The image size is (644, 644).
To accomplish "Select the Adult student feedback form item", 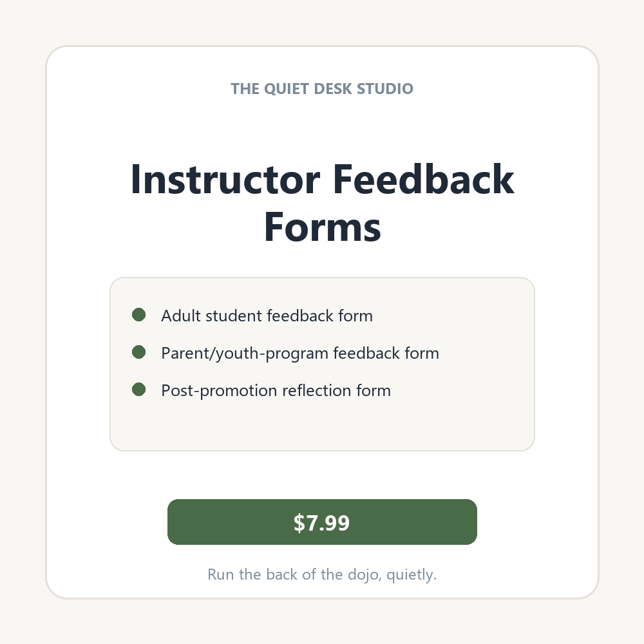I will (267, 316).
